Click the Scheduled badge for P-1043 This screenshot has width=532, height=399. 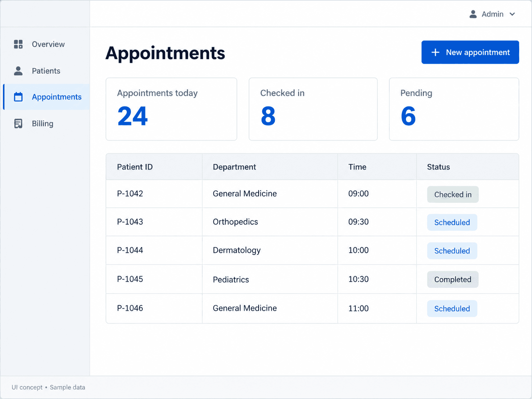[x=452, y=222]
